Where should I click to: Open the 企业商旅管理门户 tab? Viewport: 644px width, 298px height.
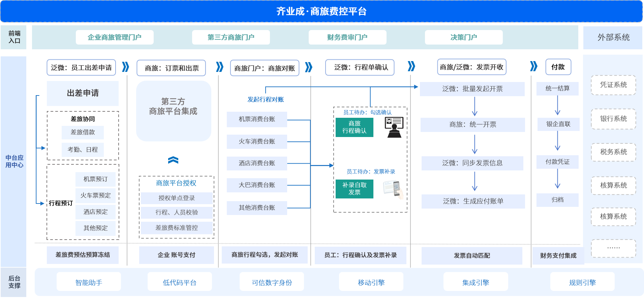click(115, 37)
